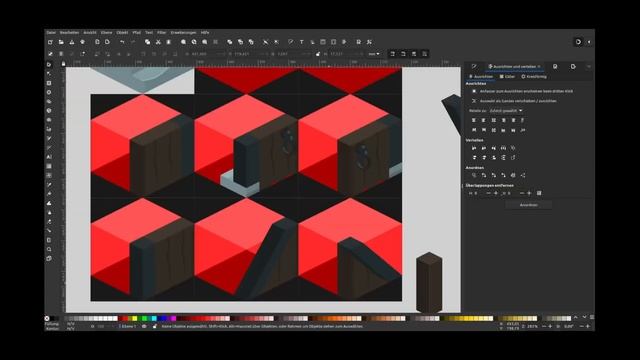Click the undo arrow icon
Viewport: 640px width, 360px height.
122,42
